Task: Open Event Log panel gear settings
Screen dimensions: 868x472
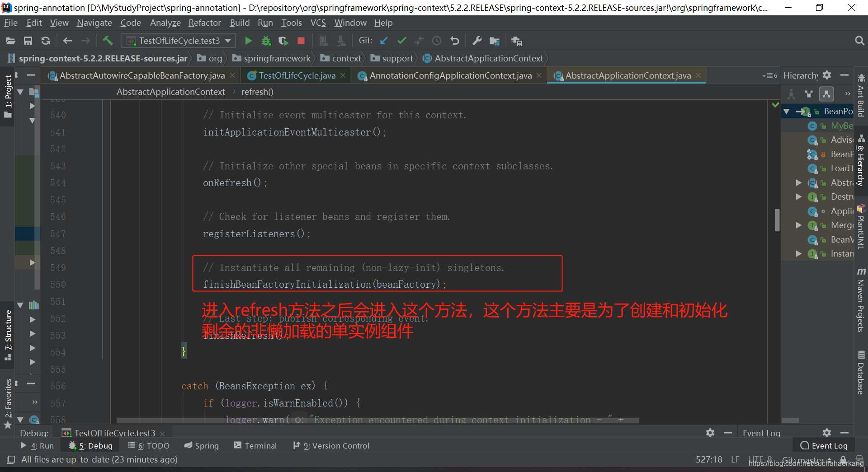Action: [x=827, y=433]
